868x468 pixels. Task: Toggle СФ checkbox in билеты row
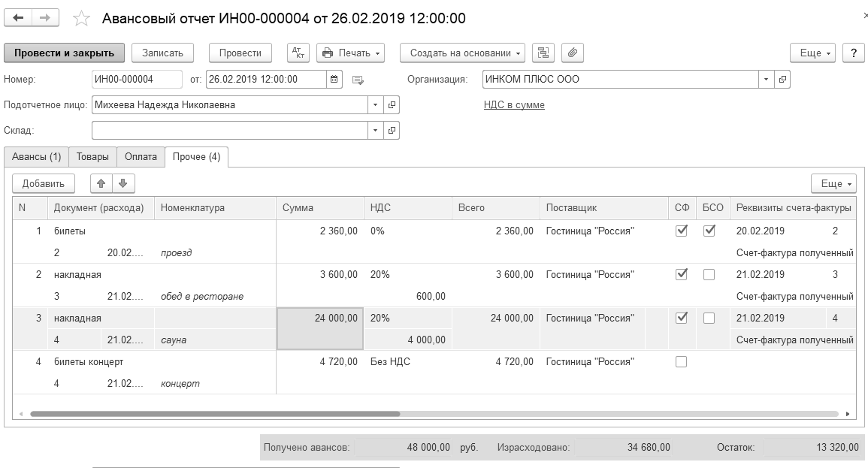(682, 231)
